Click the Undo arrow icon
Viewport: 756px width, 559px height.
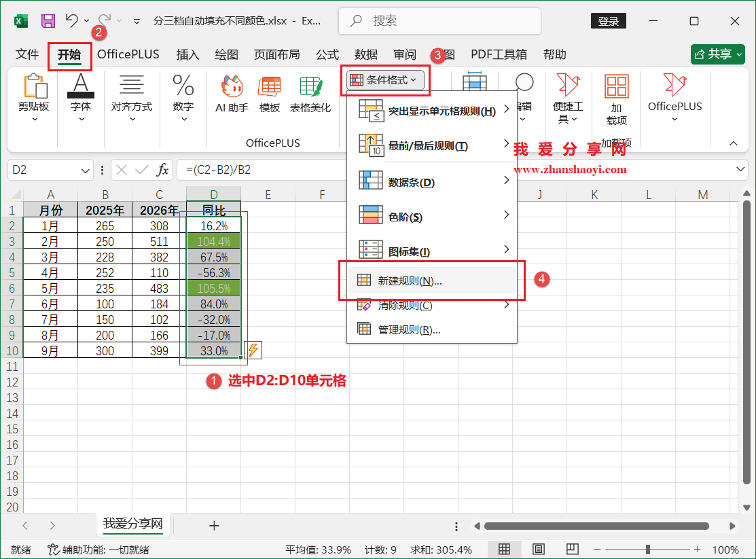point(72,20)
